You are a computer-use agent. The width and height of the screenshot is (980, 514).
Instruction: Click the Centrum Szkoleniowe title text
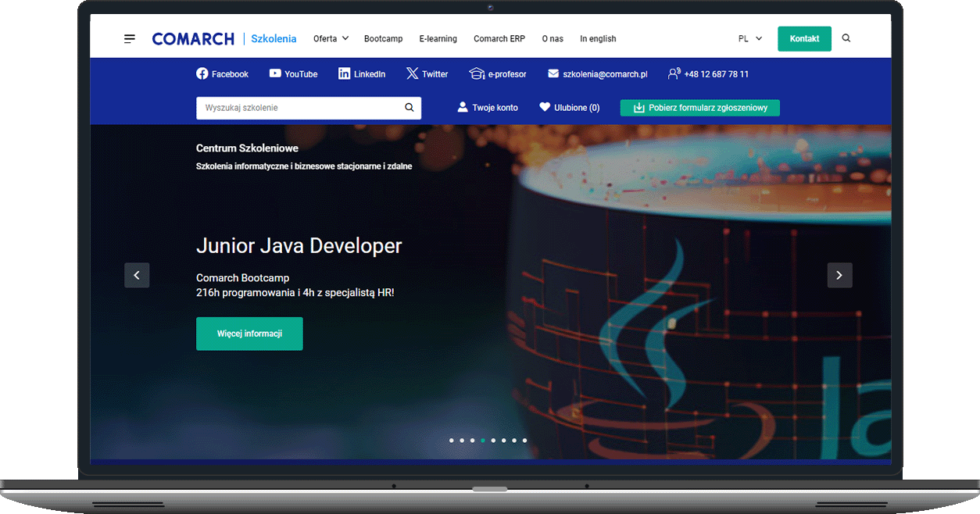coord(247,148)
